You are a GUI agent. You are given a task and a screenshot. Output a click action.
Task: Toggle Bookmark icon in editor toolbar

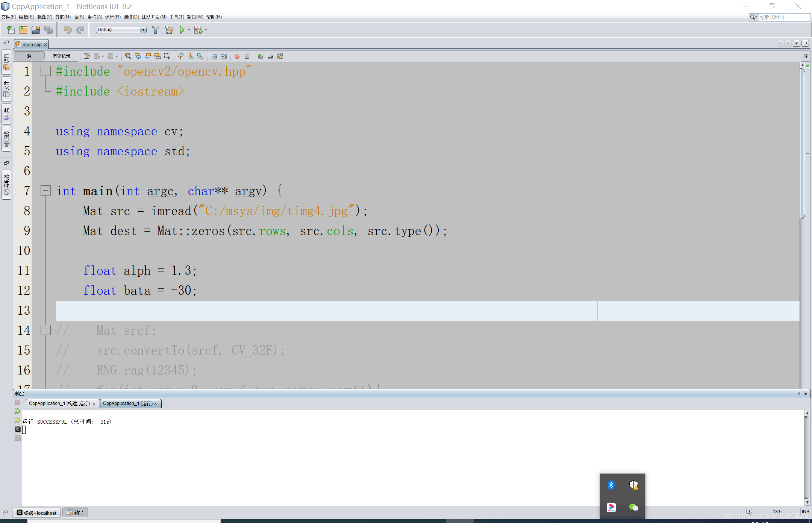click(200, 56)
